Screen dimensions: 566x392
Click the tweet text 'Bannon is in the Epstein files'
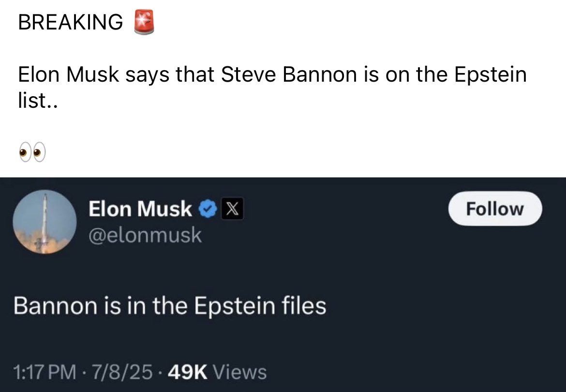170,306
